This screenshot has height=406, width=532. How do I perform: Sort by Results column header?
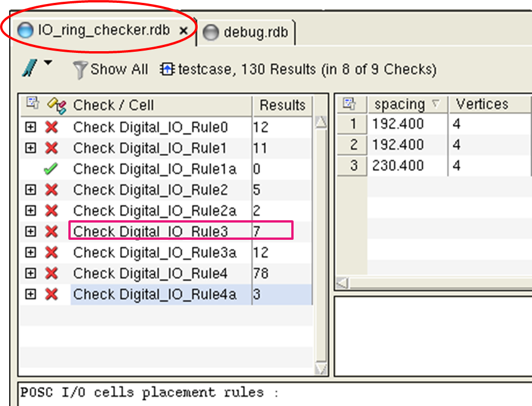tap(282, 105)
